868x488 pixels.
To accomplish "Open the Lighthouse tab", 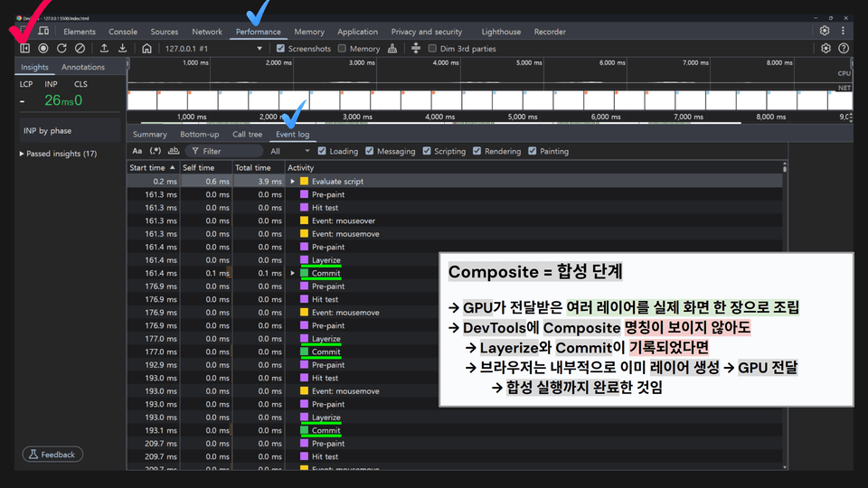I will [501, 32].
